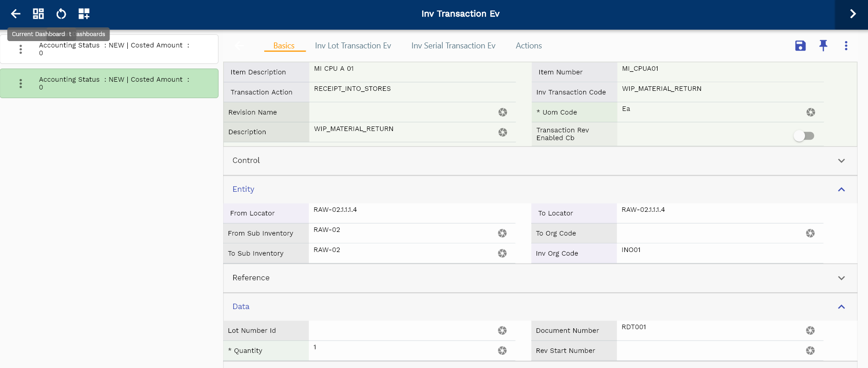Switch to Inv Lot Transaction Ev tab

pyautogui.click(x=353, y=46)
